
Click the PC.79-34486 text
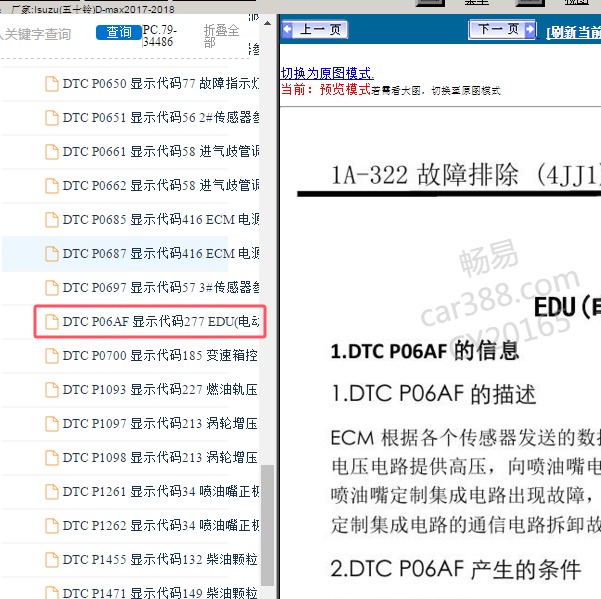pos(159,36)
